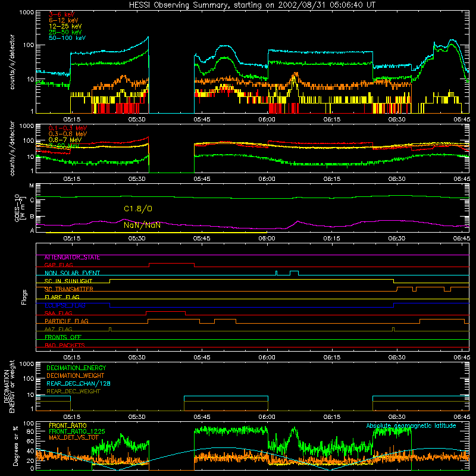The height and width of the screenshot is (476, 476).
Task: Click the 1000 tick on keV panel axis
Action: (27, 12)
